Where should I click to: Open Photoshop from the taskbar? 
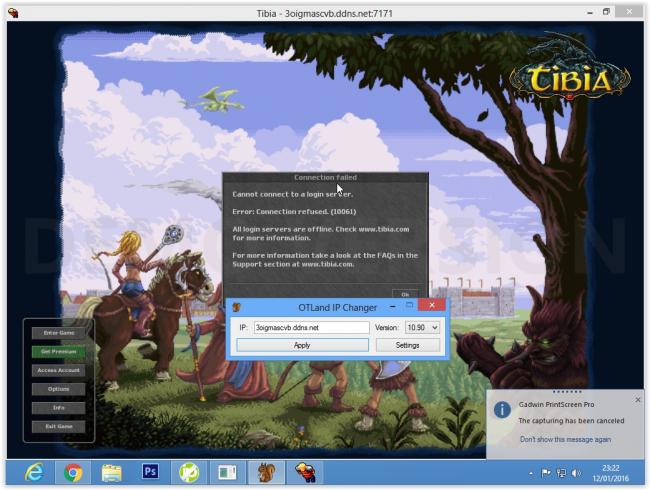pyautogui.click(x=150, y=472)
